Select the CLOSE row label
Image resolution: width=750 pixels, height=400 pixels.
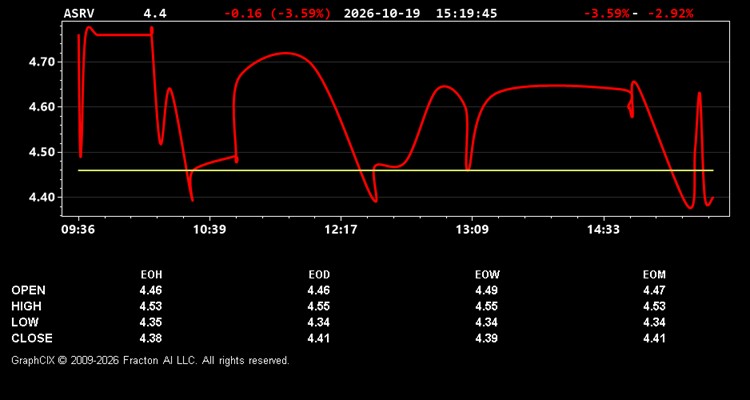point(32,338)
